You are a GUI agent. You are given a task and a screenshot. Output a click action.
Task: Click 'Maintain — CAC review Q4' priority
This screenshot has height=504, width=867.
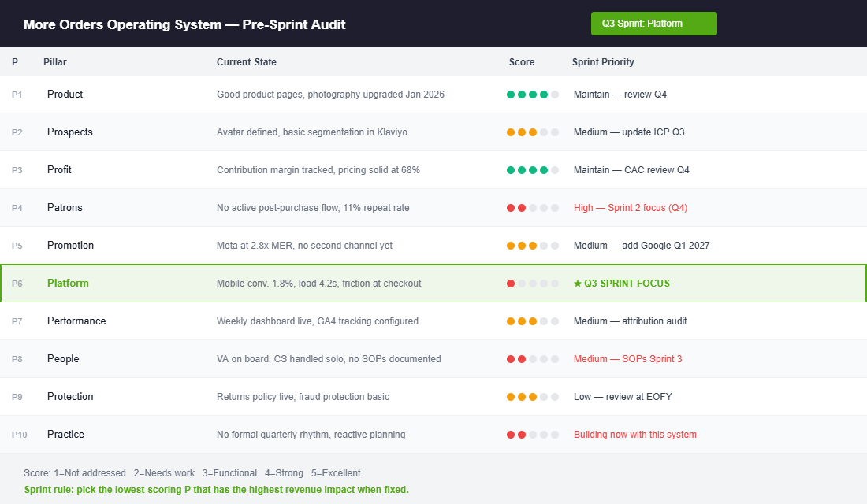click(x=631, y=169)
